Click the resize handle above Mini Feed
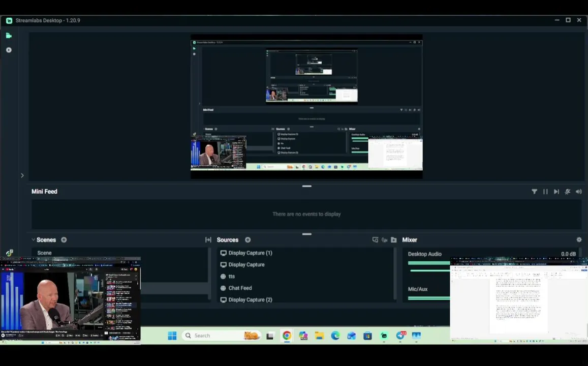Image resolution: width=588 pixels, height=366 pixels. pos(307,186)
